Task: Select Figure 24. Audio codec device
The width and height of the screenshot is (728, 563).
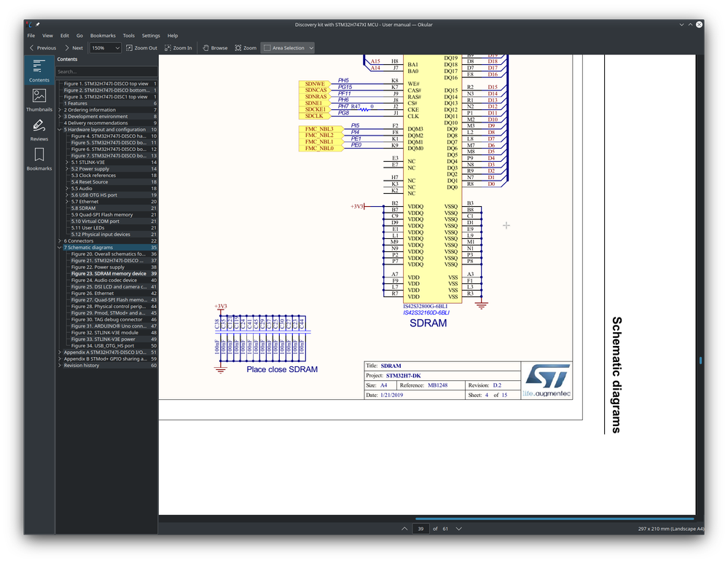Action: pyautogui.click(x=106, y=280)
